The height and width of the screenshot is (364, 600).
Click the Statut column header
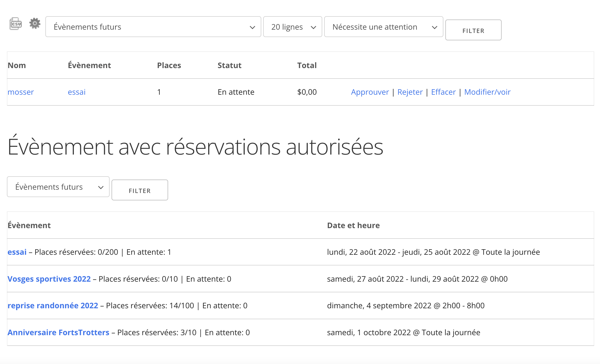pos(229,65)
